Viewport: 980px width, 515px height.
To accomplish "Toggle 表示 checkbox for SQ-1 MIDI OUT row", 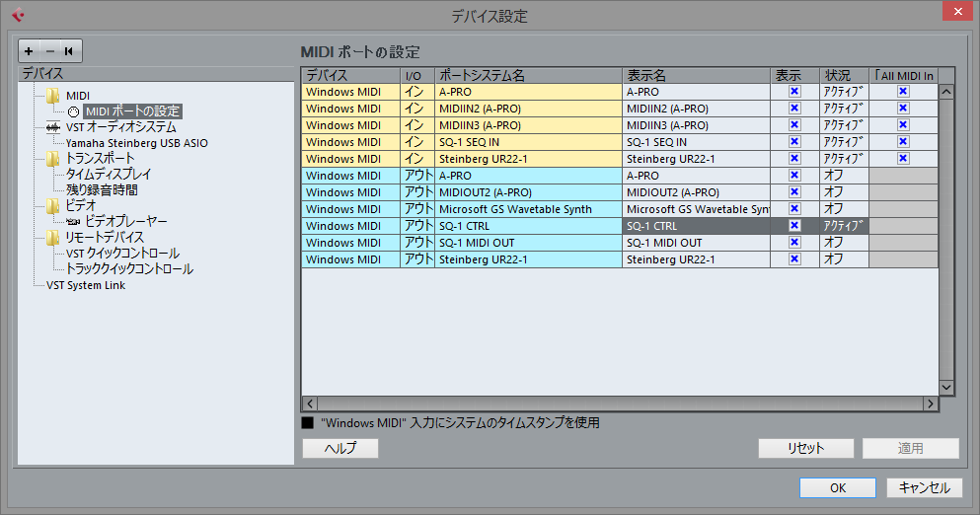I will (x=794, y=243).
